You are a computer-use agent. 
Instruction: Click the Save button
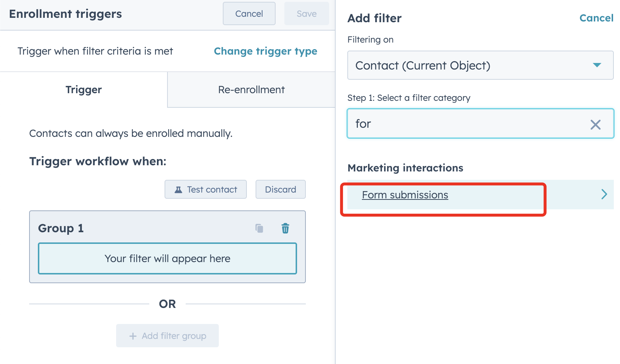click(x=306, y=13)
